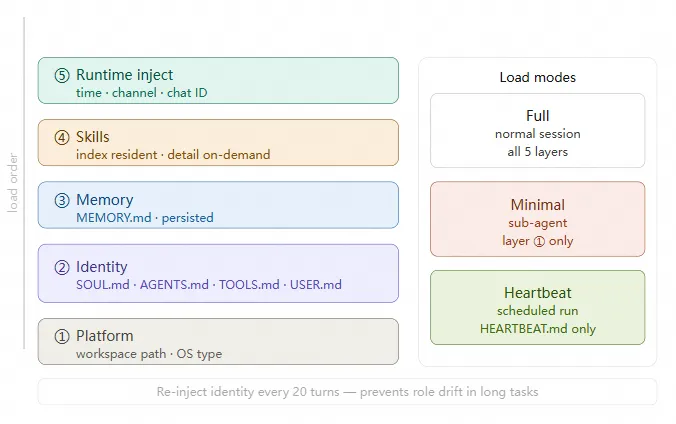676x424 pixels.
Task: Select the Memory layer box
Action: click(218, 205)
